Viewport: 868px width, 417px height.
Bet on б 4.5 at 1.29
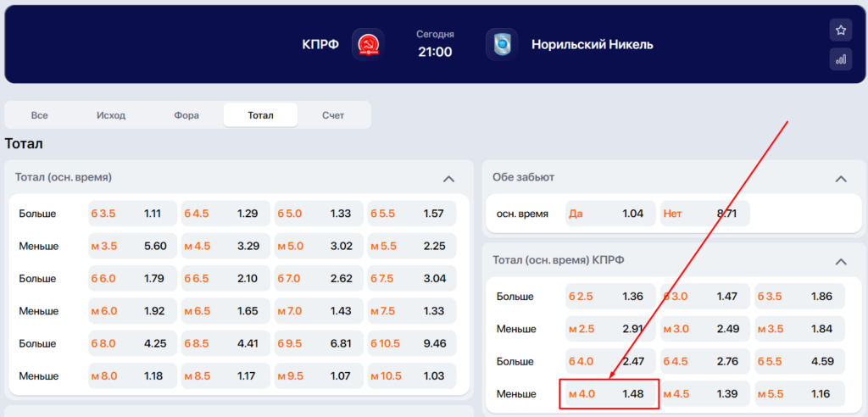click(x=225, y=214)
